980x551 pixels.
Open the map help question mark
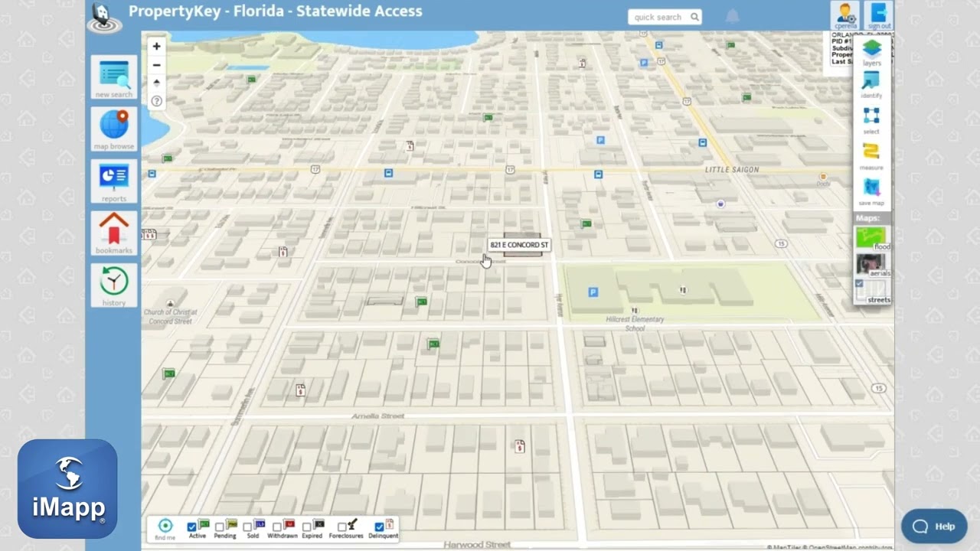[156, 101]
